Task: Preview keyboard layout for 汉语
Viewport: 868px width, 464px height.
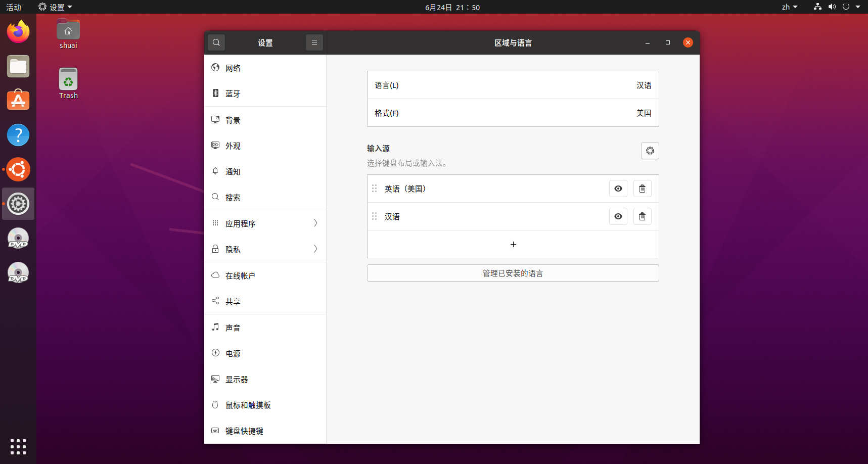Action: coord(618,216)
